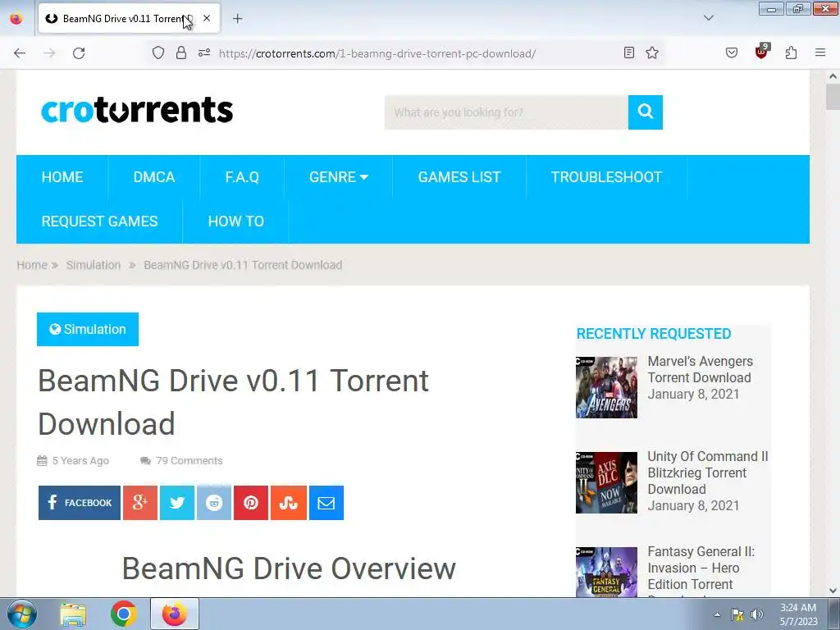Open Windows Explorer from taskbar
Screen dimensions: 840x630
(x=73, y=614)
